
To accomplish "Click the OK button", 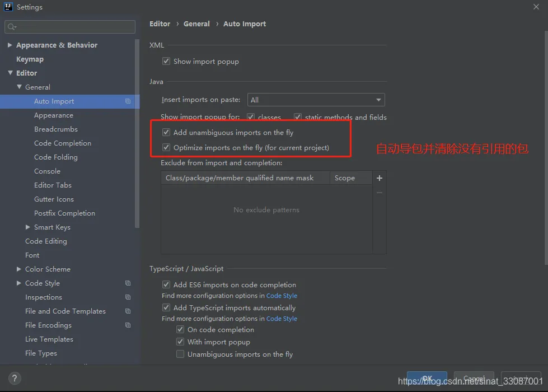I will coord(427,379).
